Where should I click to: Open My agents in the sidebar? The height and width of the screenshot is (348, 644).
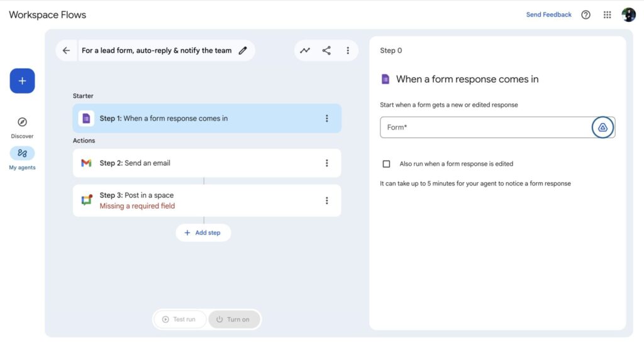(22, 158)
